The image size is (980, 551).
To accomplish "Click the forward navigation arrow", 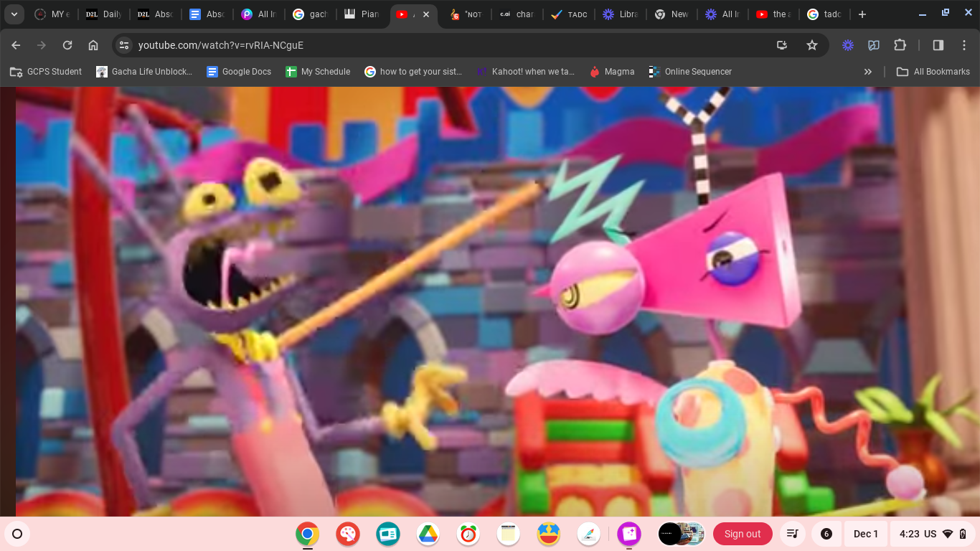I will (42, 45).
